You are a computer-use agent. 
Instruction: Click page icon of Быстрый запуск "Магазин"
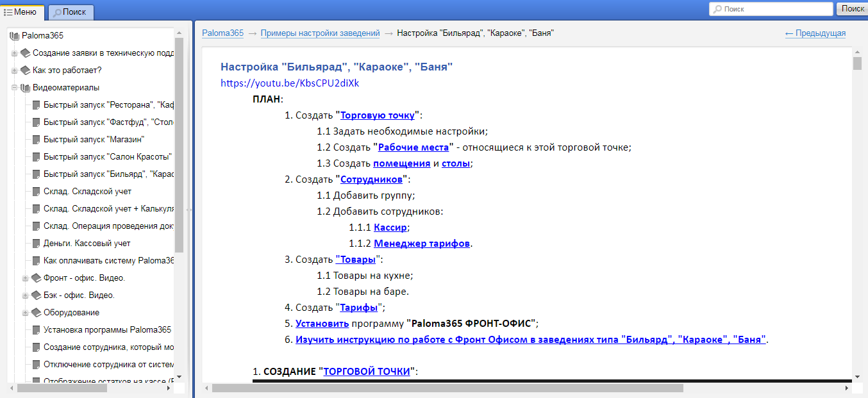point(37,140)
